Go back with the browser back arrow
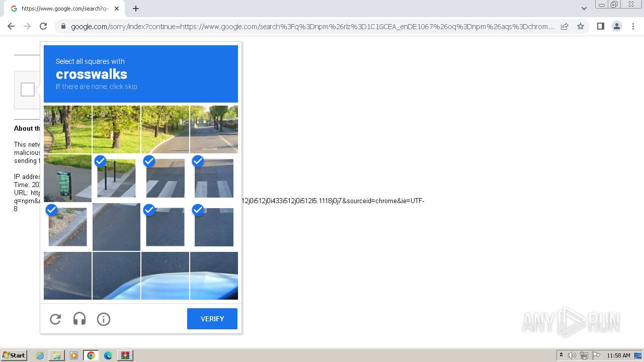The height and width of the screenshot is (362, 644). [11, 26]
